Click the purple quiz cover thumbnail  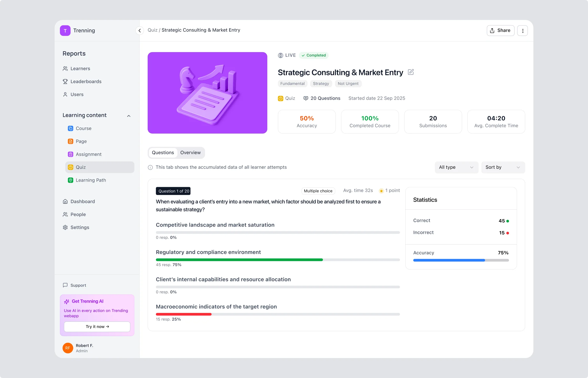coord(207,93)
